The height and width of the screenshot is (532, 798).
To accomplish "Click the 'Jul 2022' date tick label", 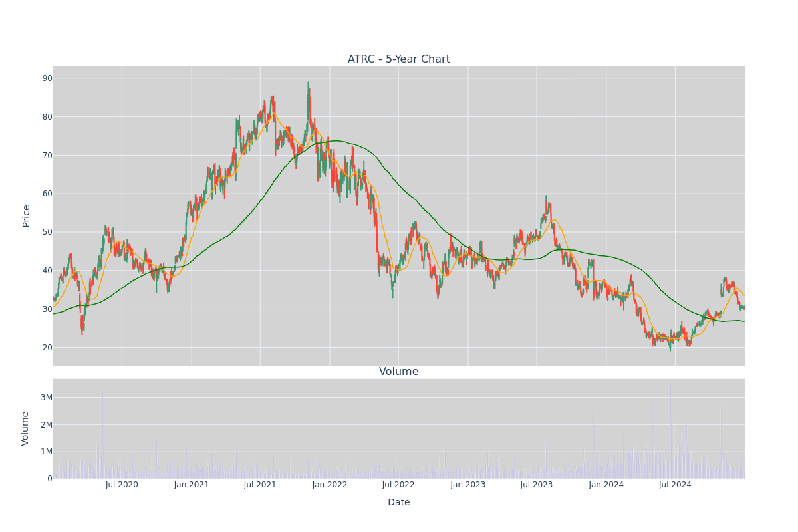I will [398, 485].
